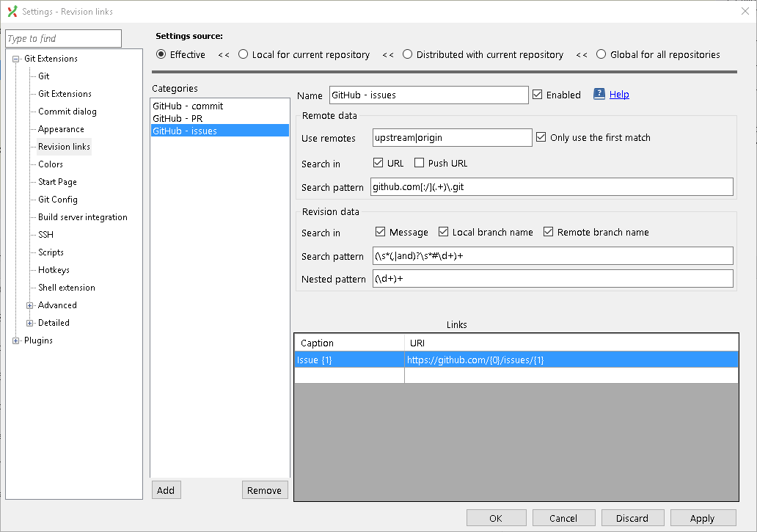The height and width of the screenshot is (532, 757).
Task: Click the Name input field
Action: [428, 95]
